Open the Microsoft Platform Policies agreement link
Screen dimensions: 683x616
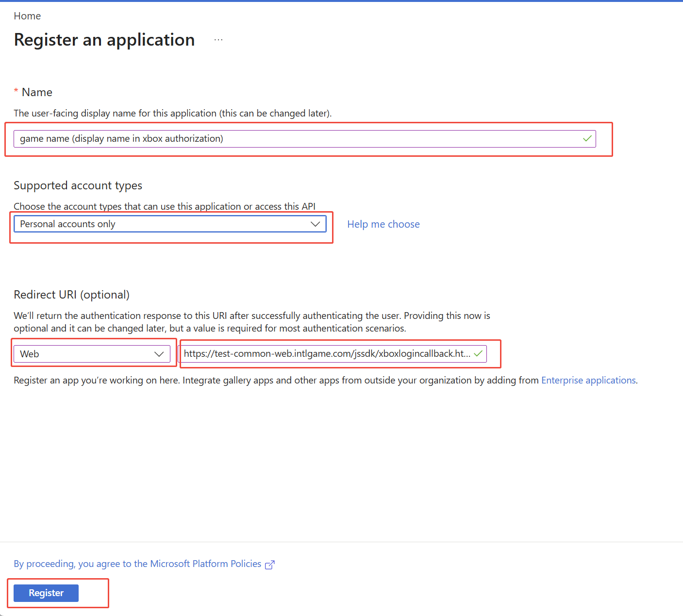coord(137,564)
